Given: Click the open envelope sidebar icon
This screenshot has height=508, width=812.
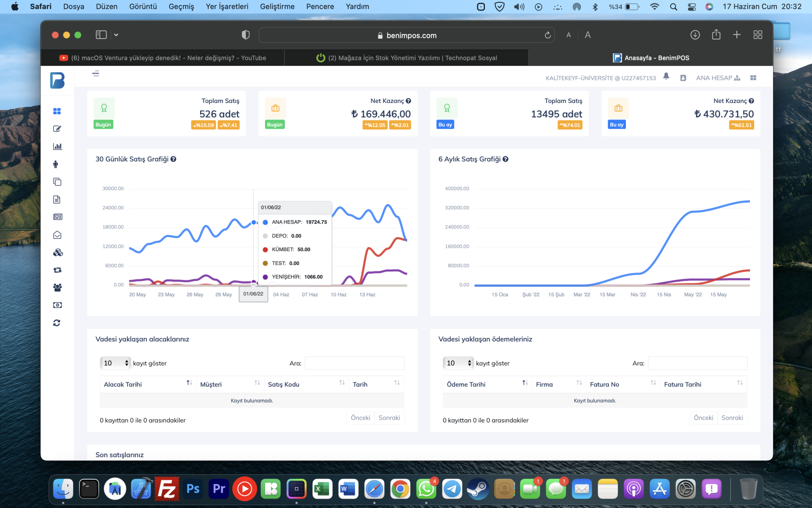Looking at the screenshot, I should [57, 235].
